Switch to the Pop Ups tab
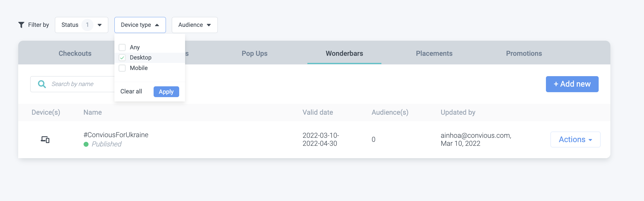 point(254,53)
